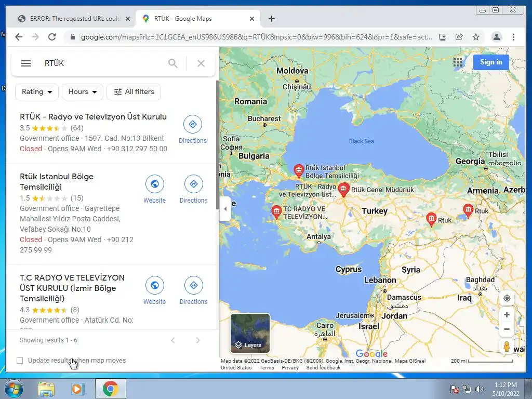Click the network tray icon

coord(467,389)
